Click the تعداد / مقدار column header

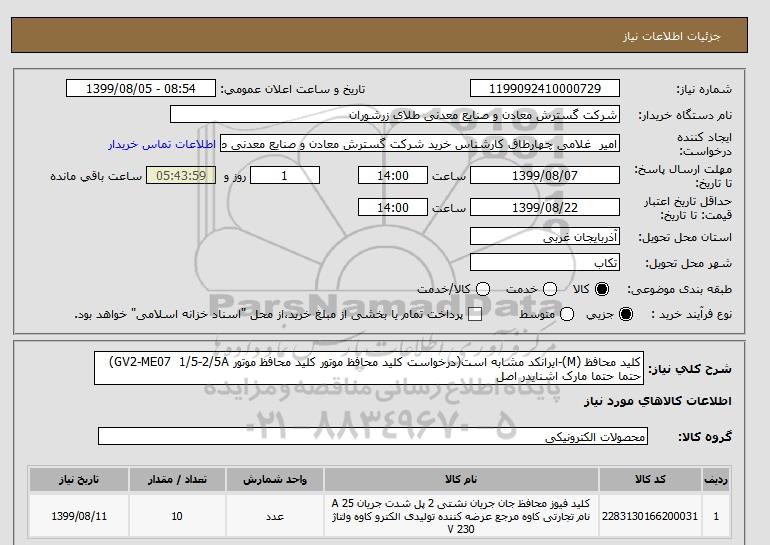177,479
